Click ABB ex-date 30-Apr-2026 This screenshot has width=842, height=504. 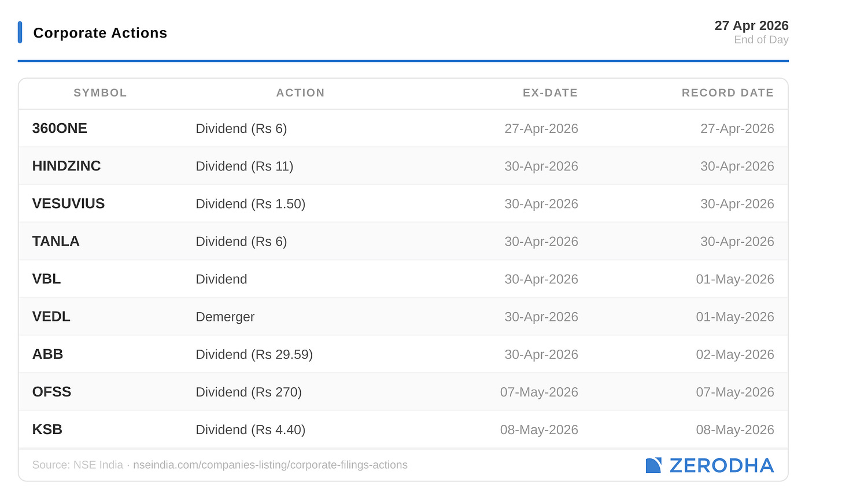click(541, 354)
